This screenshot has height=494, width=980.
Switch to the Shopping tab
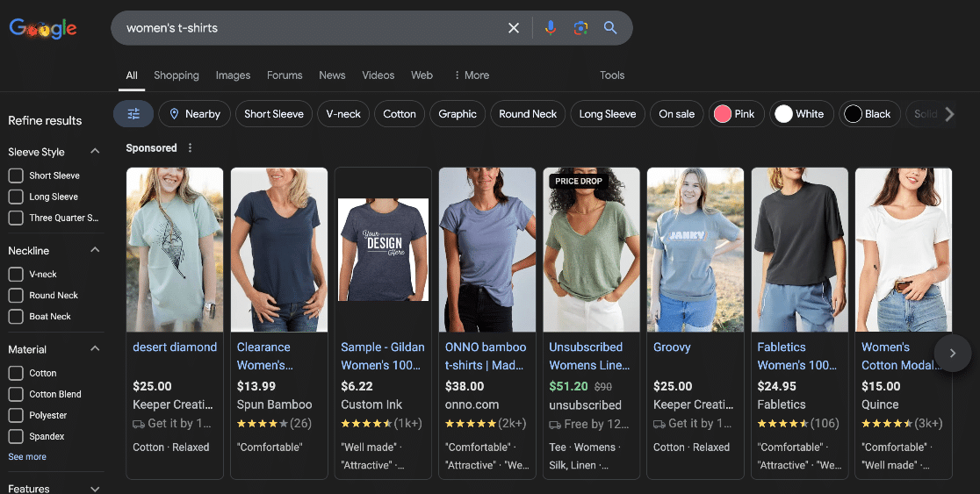coord(177,75)
